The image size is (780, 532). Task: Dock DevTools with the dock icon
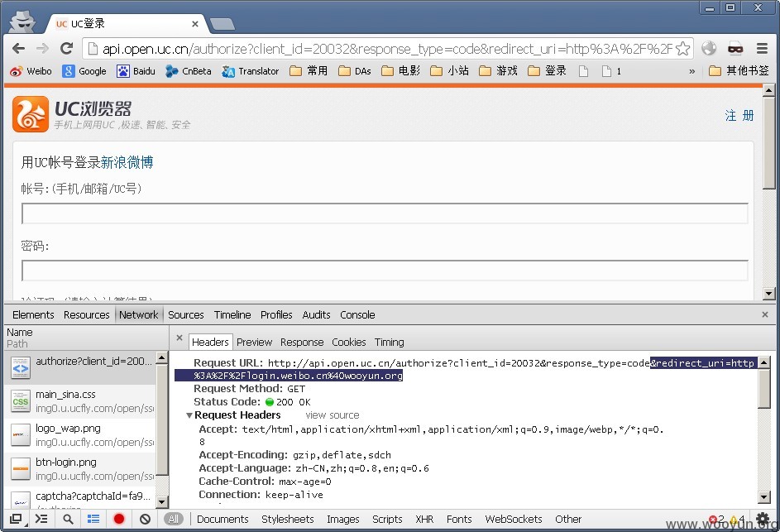point(16,519)
